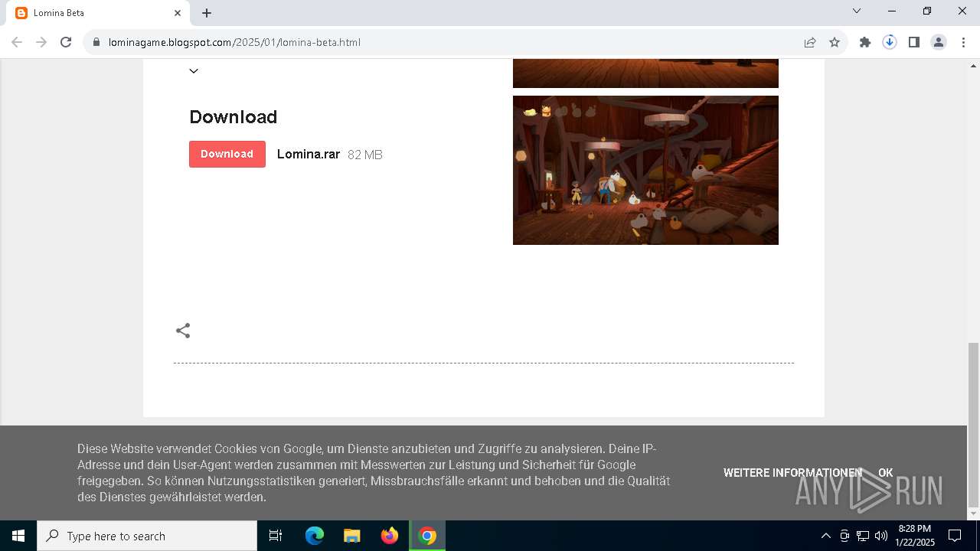This screenshot has width=980, height=551.
Task: Bookmark this tab with the star icon
Action: point(835,42)
